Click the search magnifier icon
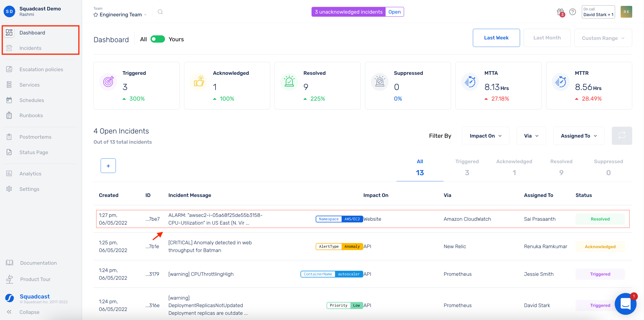Viewport: 644px width, 320px height. (160, 12)
